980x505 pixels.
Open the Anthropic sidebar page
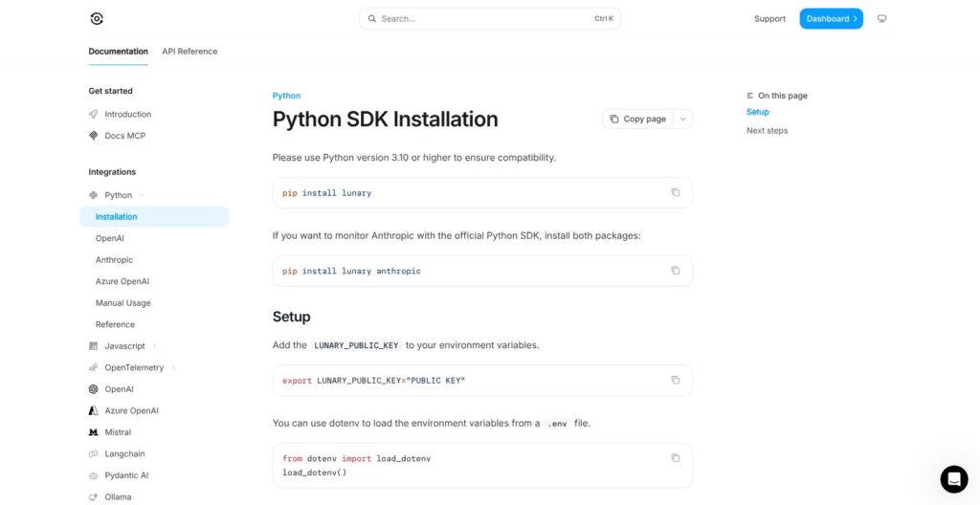115,260
